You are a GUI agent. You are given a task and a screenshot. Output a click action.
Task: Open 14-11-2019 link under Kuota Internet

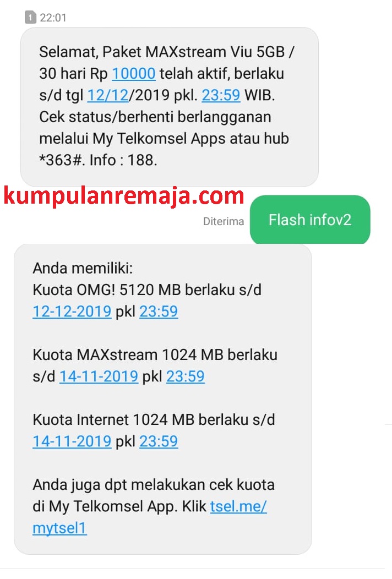[72, 441]
